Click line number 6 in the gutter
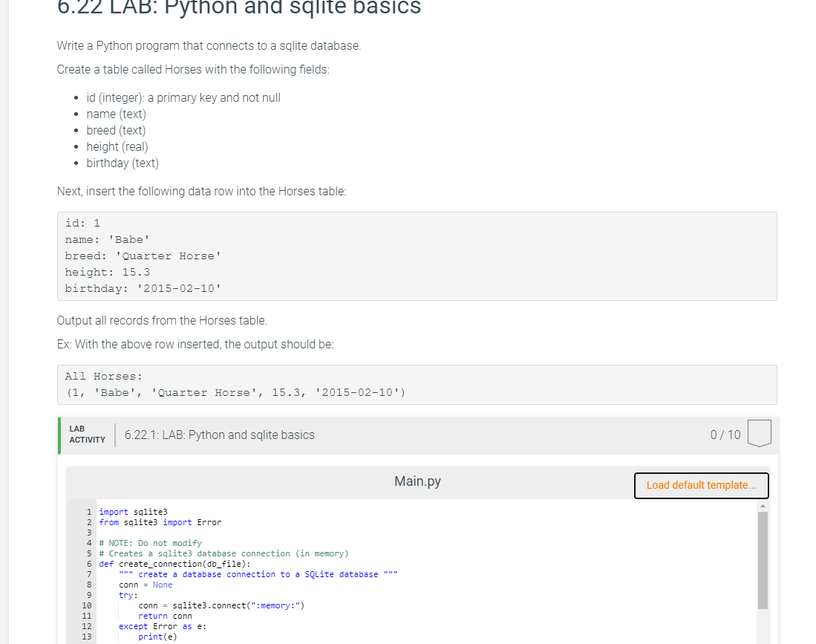This screenshot has height=644, width=816. click(89, 564)
